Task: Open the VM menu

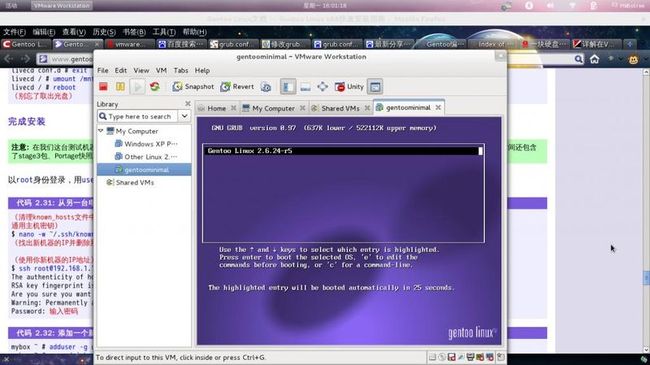Action: coord(161,71)
